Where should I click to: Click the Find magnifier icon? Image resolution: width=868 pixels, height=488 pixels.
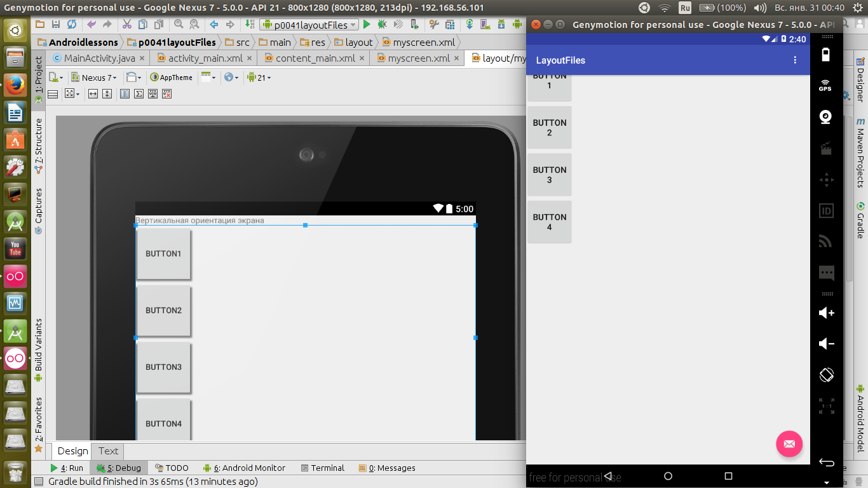179,24
